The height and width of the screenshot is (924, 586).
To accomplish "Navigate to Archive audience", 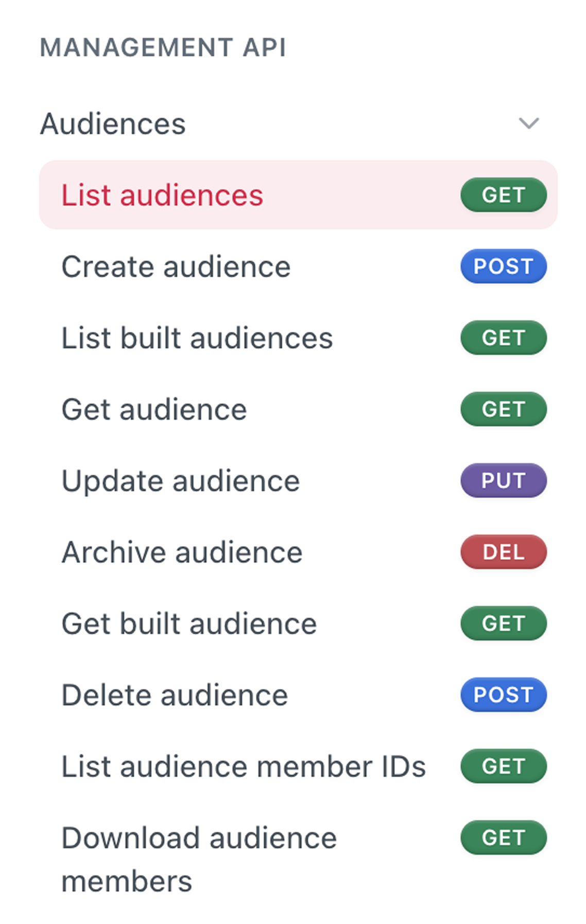I will click(x=298, y=552).
